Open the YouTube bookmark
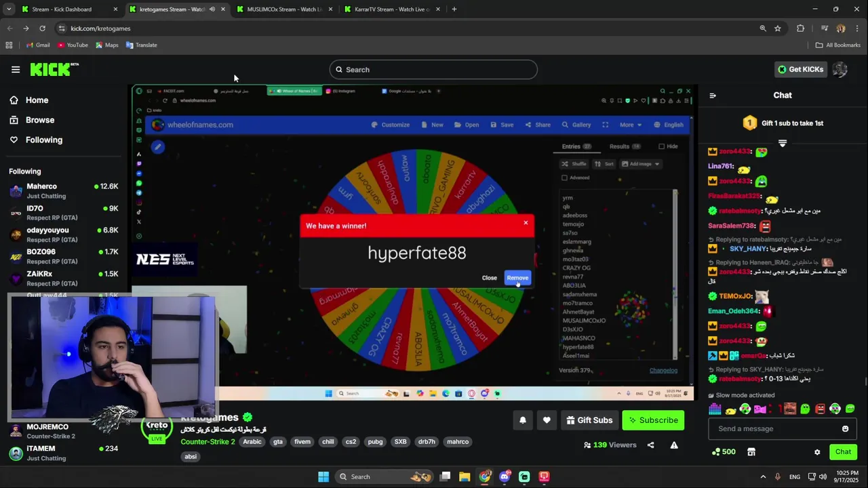The width and height of the screenshot is (868, 488). click(73, 45)
